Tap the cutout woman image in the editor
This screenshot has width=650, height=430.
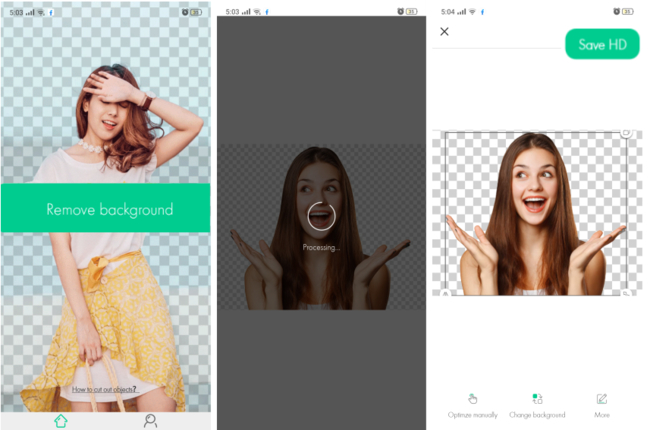click(x=536, y=214)
